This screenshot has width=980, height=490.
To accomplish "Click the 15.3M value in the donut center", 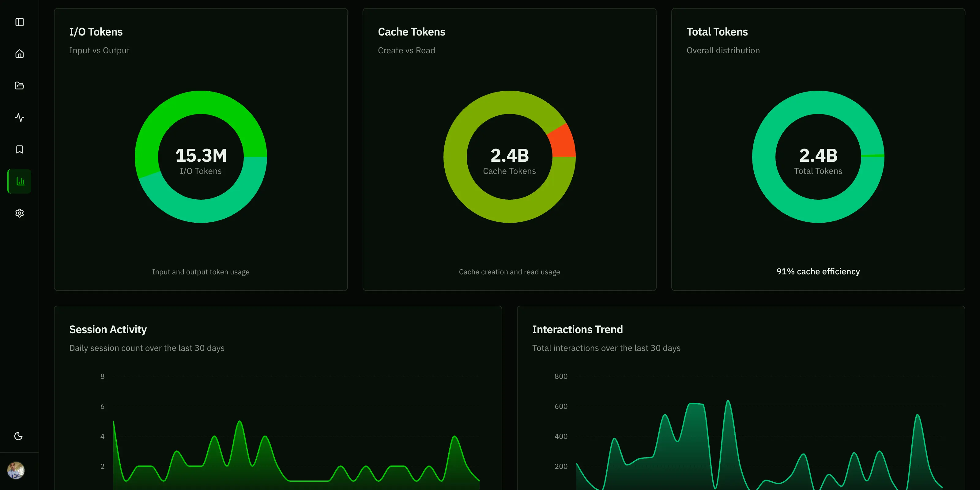I will [201, 155].
